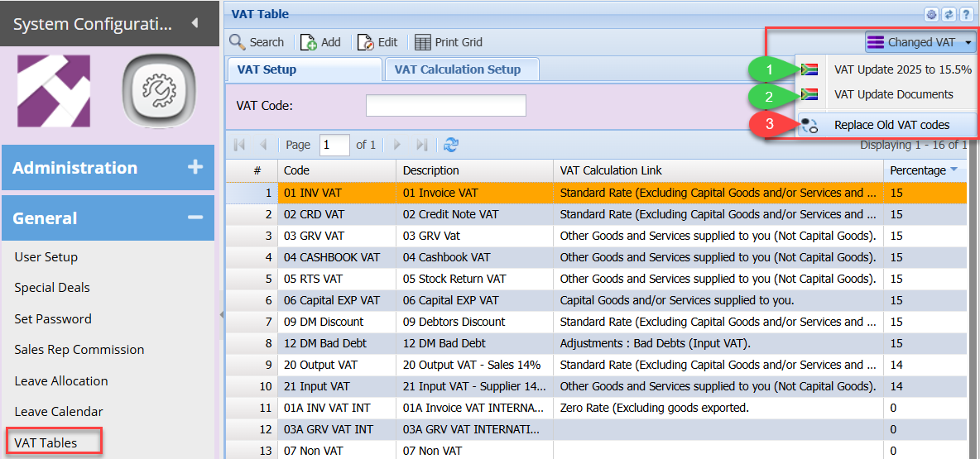This screenshot has height=459, width=980.
Task: Go to the next grid page
Action: (397, 145)
